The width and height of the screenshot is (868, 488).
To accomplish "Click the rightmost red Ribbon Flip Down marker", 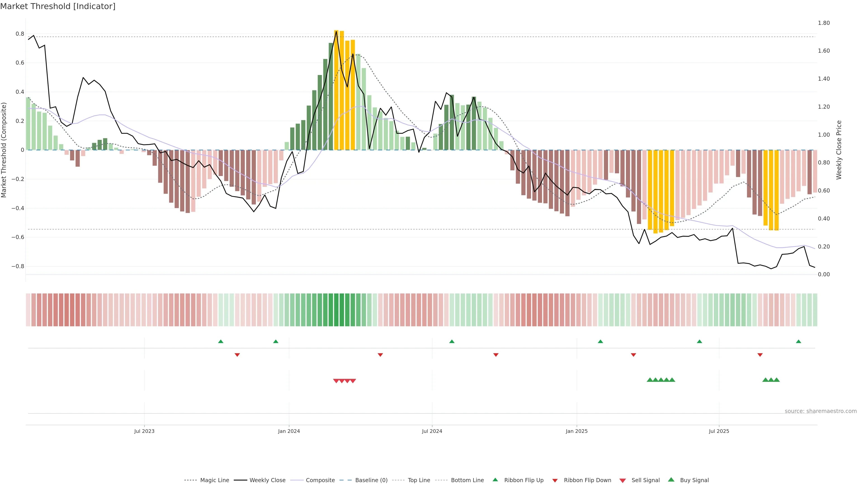I will (x=760, y=355).
